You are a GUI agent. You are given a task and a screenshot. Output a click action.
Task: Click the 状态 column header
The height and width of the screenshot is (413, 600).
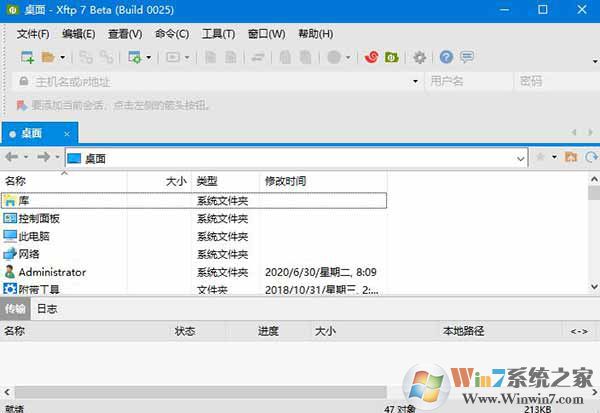[x=185, y=331]
